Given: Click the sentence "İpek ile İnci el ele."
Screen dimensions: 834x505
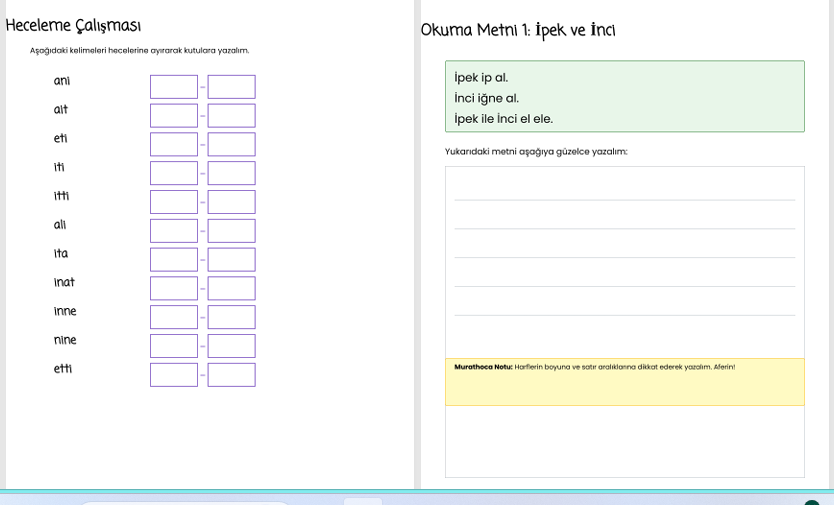Looking at the screenshot, I should (x=503, y=119).
